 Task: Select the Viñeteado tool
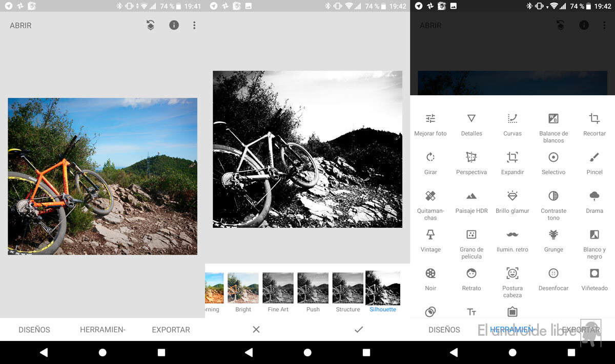pos(594,273)
